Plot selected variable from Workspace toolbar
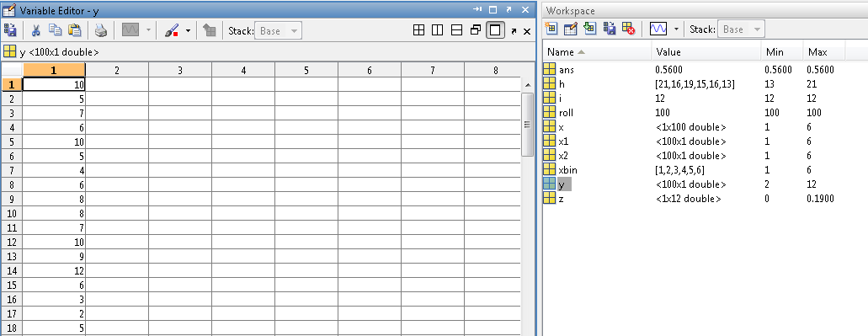Screen dimensions: 868x336 tap(658, 29)
